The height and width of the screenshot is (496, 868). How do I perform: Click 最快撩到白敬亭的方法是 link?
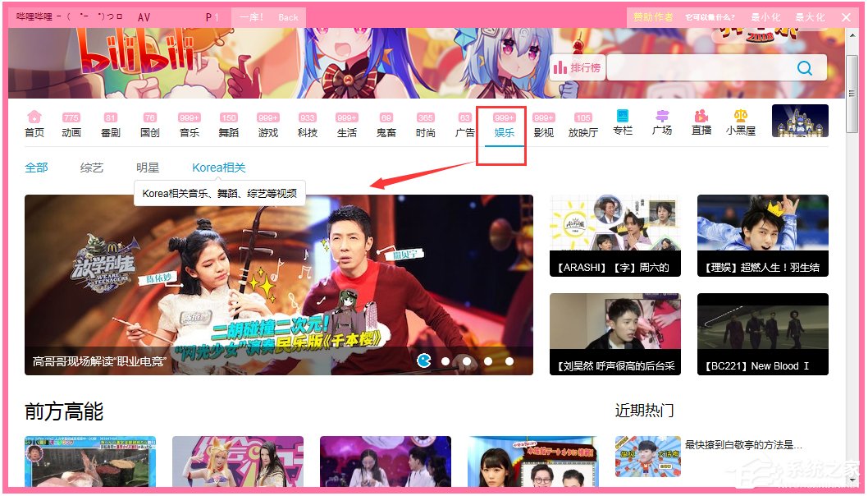pyautogui.click(x=743, y=444)
